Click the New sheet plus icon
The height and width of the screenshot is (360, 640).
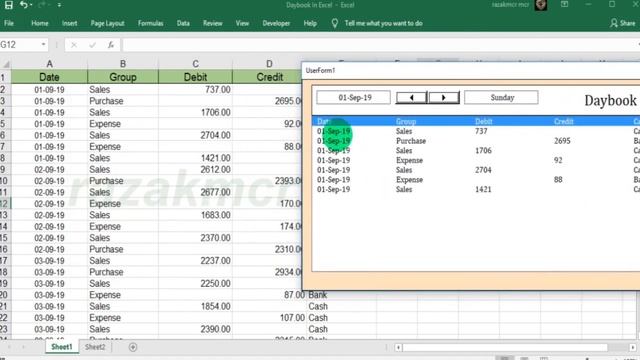point(133,347)
